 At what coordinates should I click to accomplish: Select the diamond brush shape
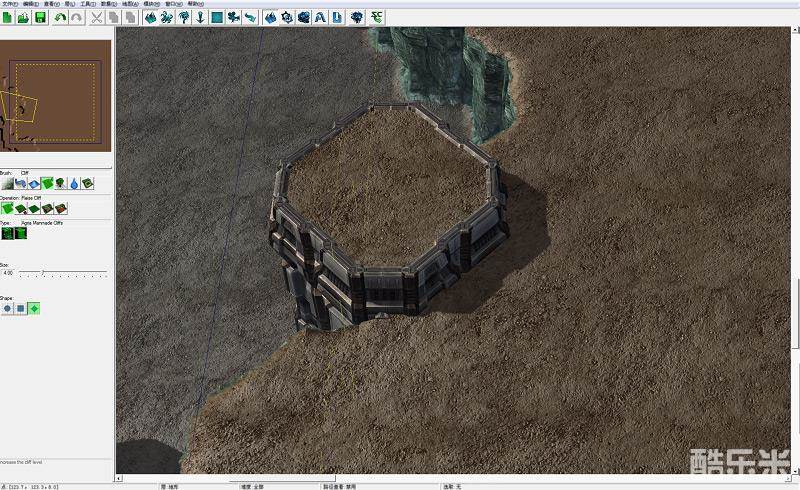(34, 308)
